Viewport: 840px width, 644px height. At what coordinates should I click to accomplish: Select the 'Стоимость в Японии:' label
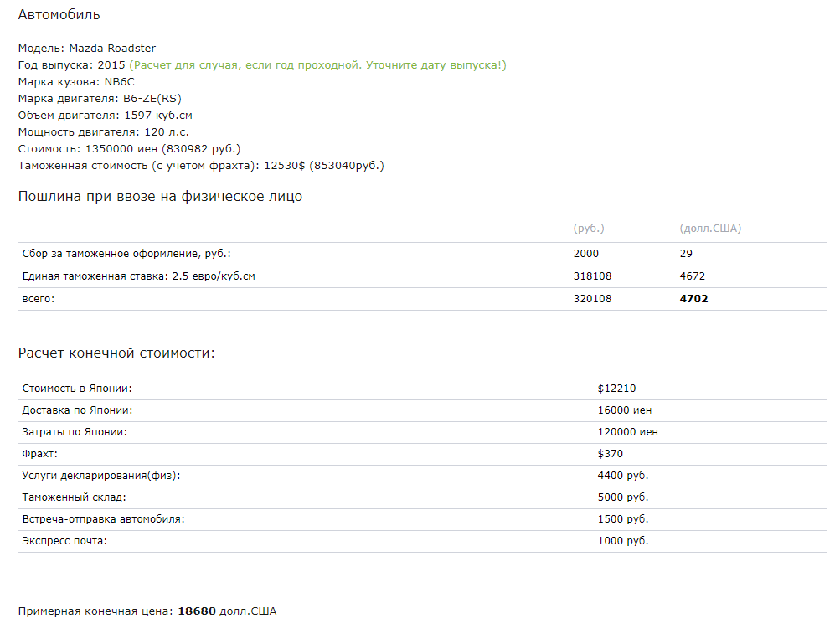click(76, 389)
